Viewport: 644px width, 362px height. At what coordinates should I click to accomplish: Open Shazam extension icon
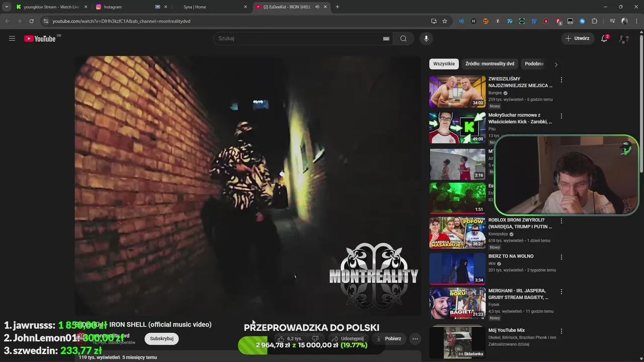[582, 21]
